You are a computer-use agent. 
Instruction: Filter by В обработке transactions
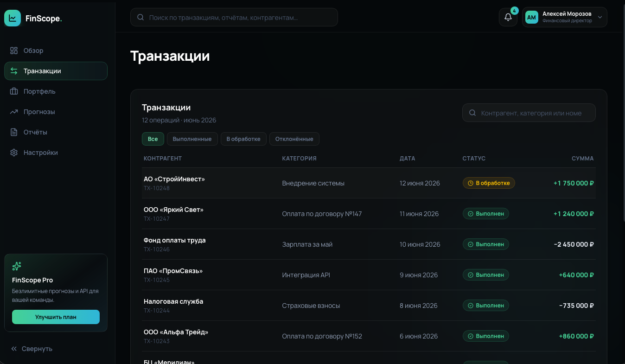pyautogui.click(x=243, y=139)
